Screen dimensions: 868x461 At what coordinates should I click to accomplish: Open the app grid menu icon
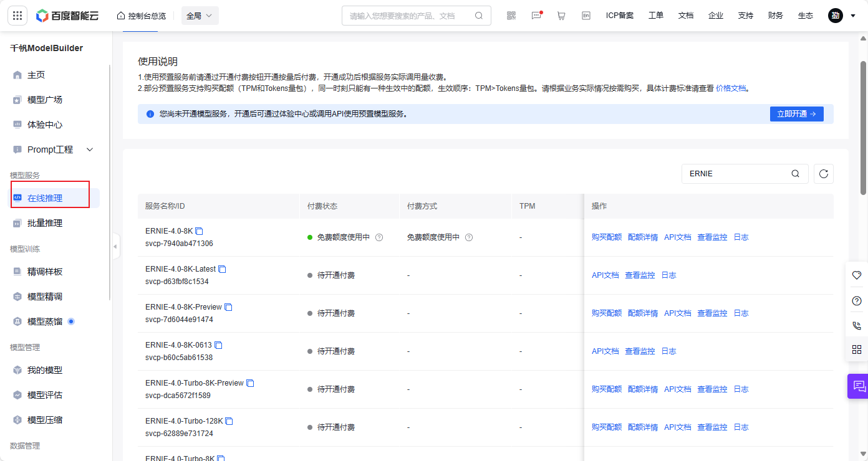(x=16, y=16)
